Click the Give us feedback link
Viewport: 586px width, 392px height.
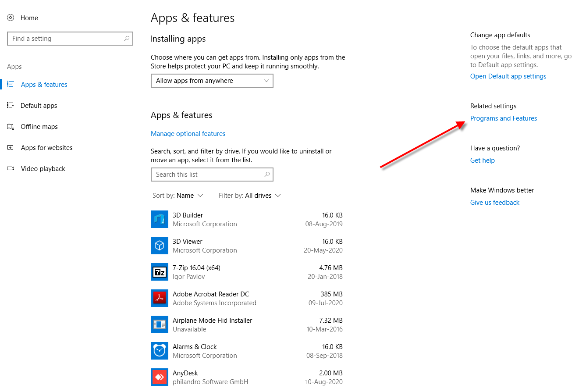coord(495,203)
